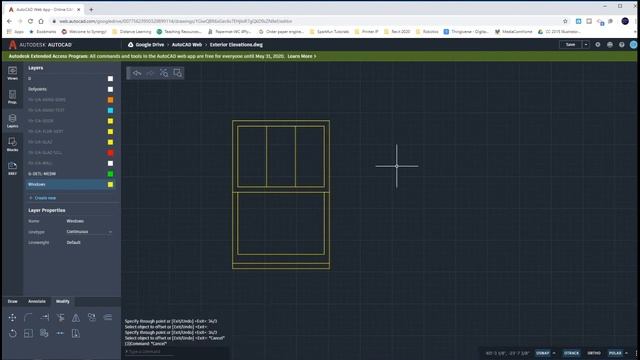Switch to the Draw tab

pos(13,301)
